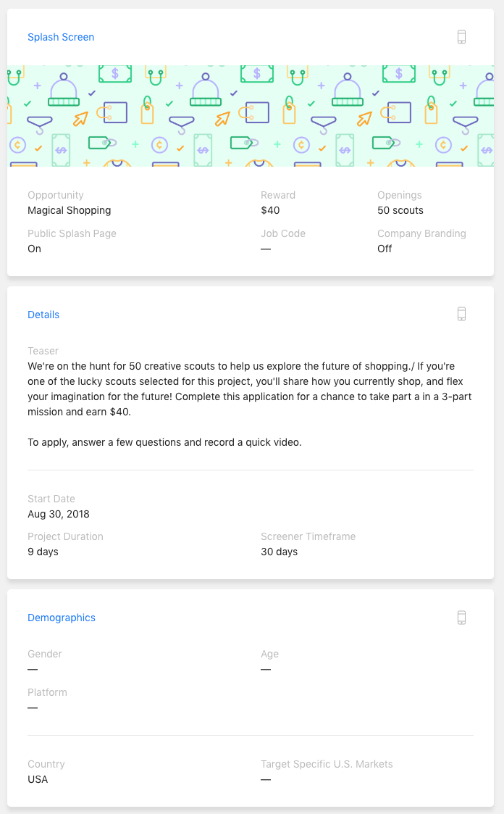Click the Gender field dash value
504x814 pixels.
tap(33, 669)
